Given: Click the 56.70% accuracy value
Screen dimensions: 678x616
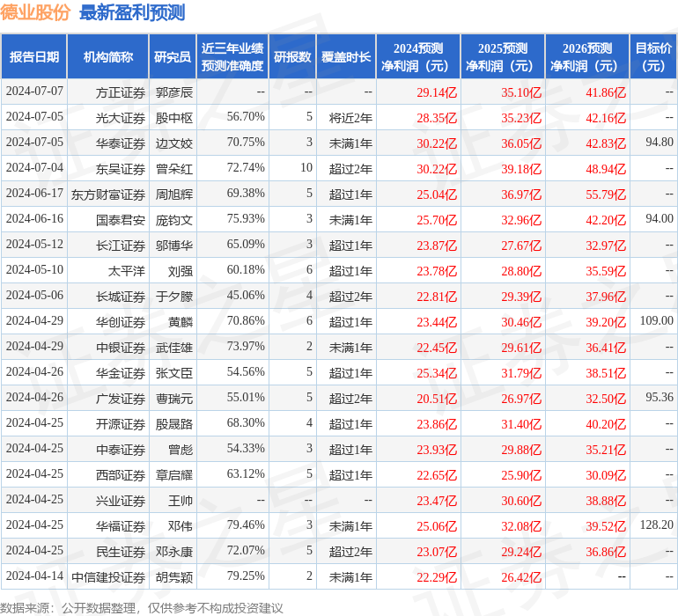Looking at the screenshot, I should point(246,117).
